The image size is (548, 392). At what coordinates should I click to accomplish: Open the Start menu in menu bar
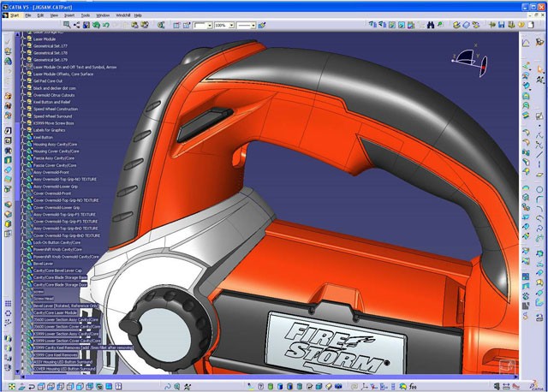pyautogui.click(x=15, y=15)
